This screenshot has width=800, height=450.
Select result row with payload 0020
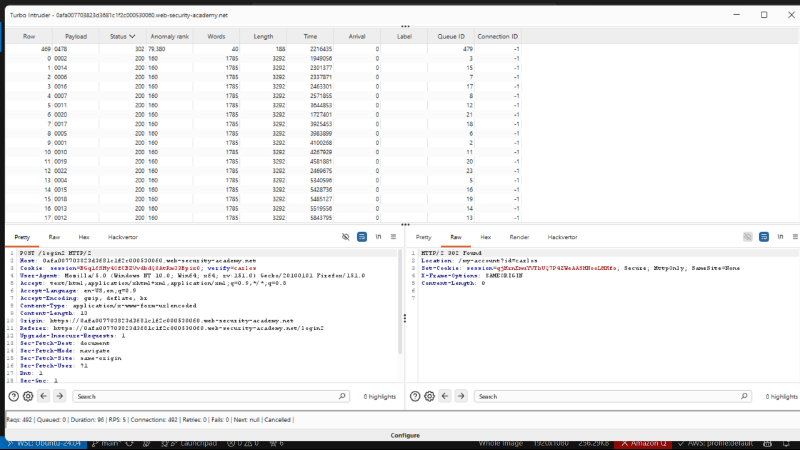click(x=263, y=115)
